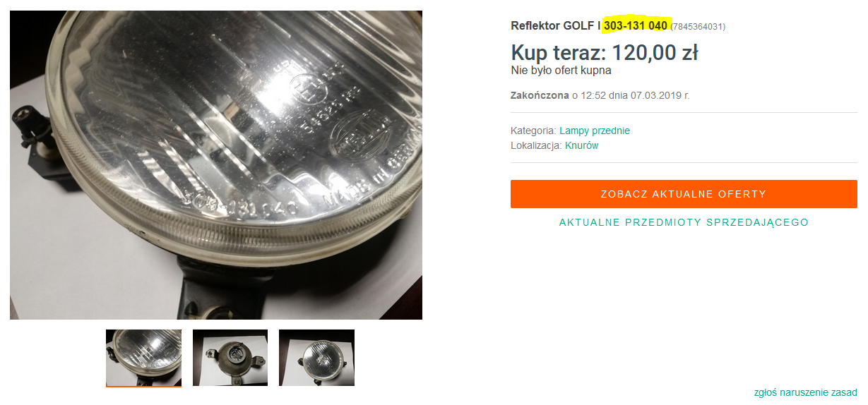
Task: Click the Hella logo on the lens photo
Action: click(x=363, y=132)
